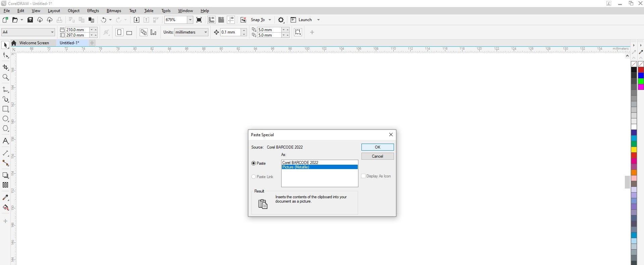Click the Quick customize plus button
Image resolution: width=644 pixels, height=265 pixels.
(312, 32)
